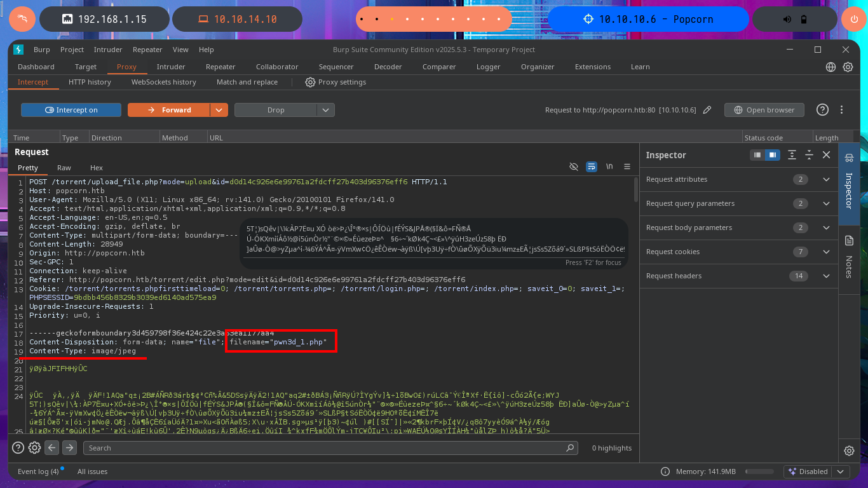This screenshot has height=488, width=868.
Task: Click the memory info icon in status bar
Action: 665,471
